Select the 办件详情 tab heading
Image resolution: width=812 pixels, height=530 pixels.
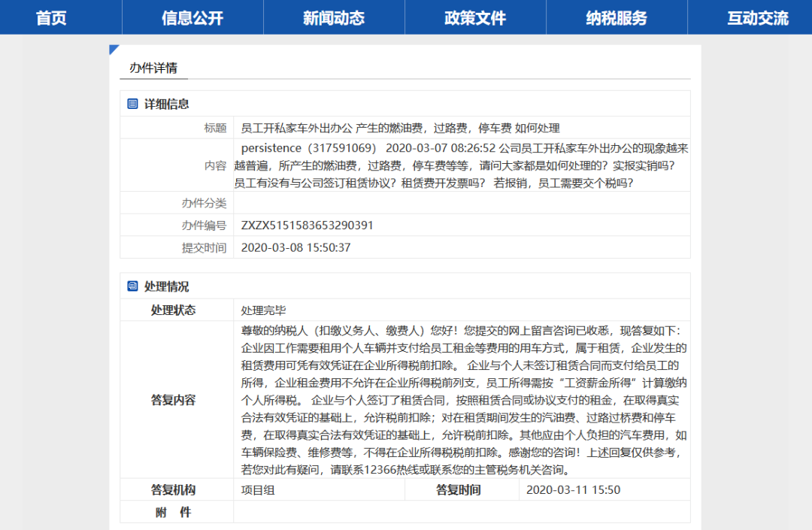click(153, 68)
